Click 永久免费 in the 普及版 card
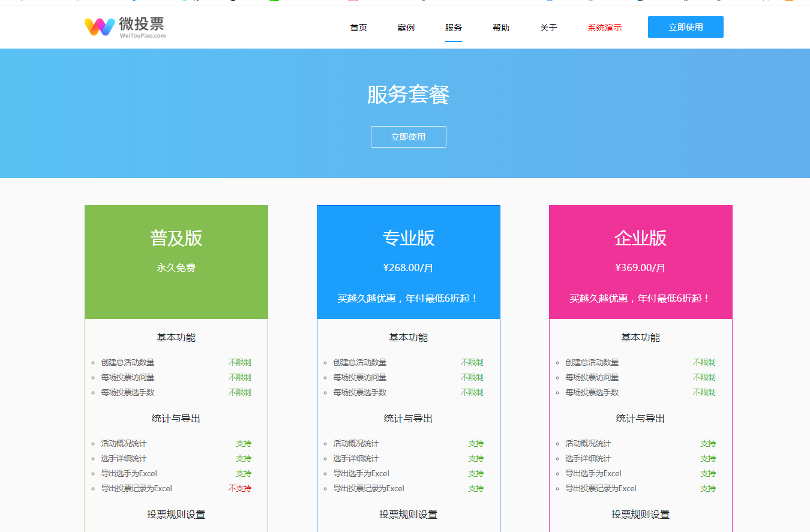The height and width of the screenshot is (532, 810). (x=176, y=268)
